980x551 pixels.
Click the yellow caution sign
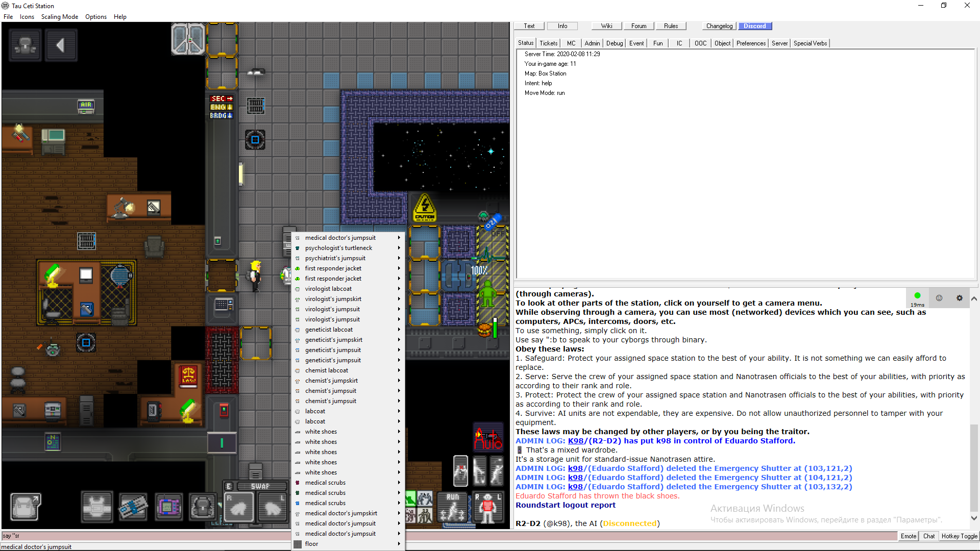425,208
